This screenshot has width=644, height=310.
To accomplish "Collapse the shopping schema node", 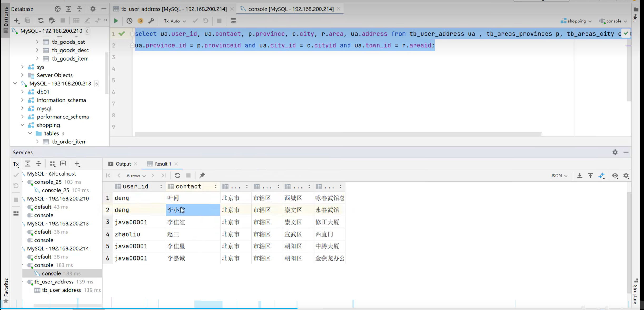I will (x=22, y=125).
